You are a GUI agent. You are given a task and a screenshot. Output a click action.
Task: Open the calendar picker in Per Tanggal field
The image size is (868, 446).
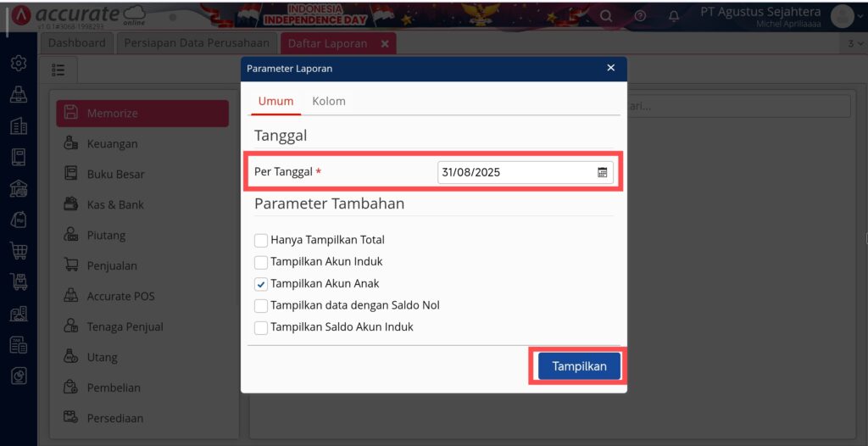603,172
